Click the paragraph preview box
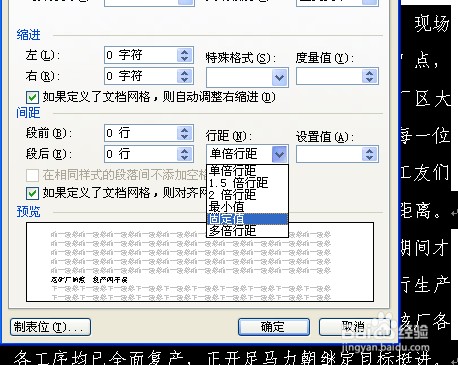 [x=200, y=262]
